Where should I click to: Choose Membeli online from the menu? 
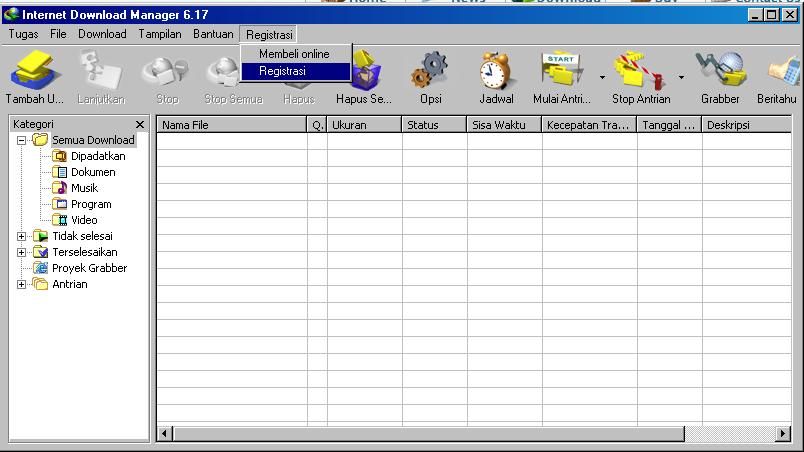[x=296, y=54]
